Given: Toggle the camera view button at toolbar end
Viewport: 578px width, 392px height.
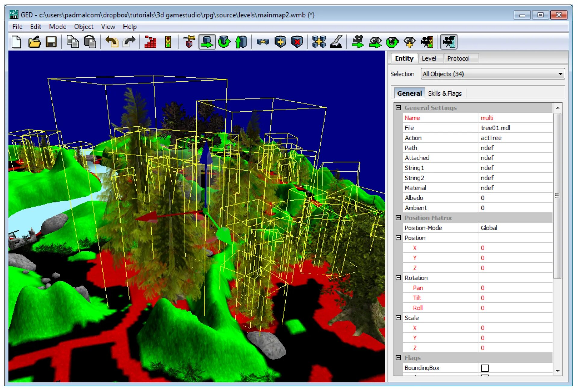Looking at the screenshot, I should tap(449, 42).
